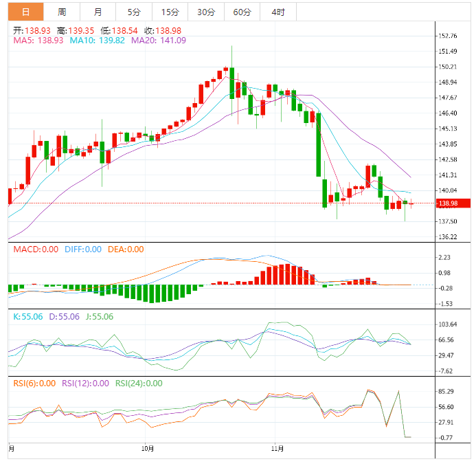
Task: Open the 4时 timeframe tab
Action: [x=278, y=12]
